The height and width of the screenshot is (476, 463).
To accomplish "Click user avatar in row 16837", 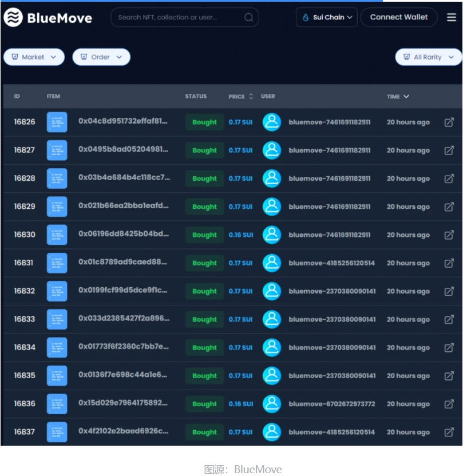I will pyautogui.click(x=272, y=432).
